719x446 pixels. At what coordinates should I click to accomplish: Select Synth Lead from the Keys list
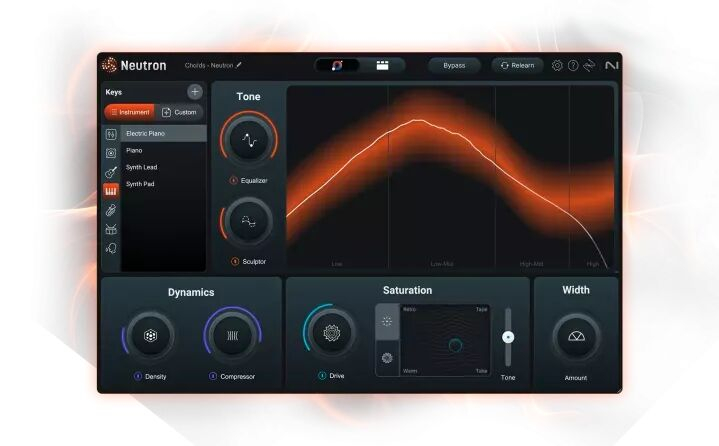pos(141,167)
